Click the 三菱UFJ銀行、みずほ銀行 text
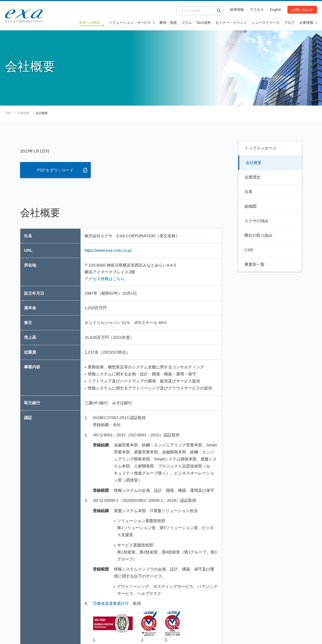Viewport: 322px width, 644px height. (x=108, y=403)
